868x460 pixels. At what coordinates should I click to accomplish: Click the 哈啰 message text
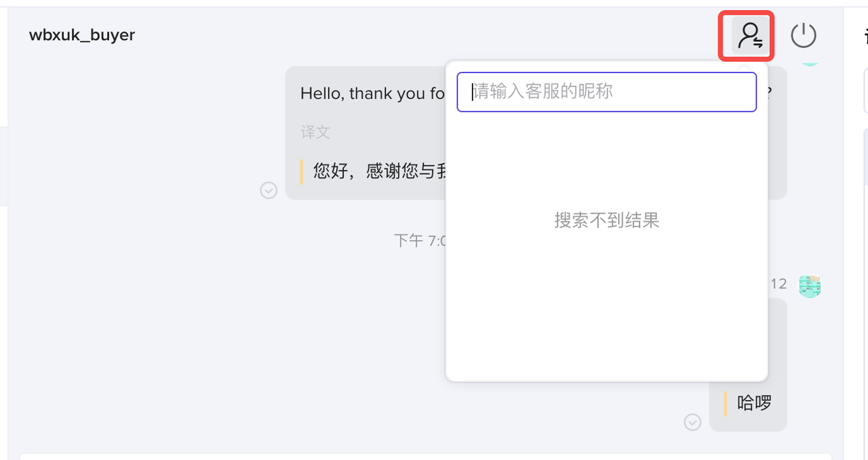(755, 403)
